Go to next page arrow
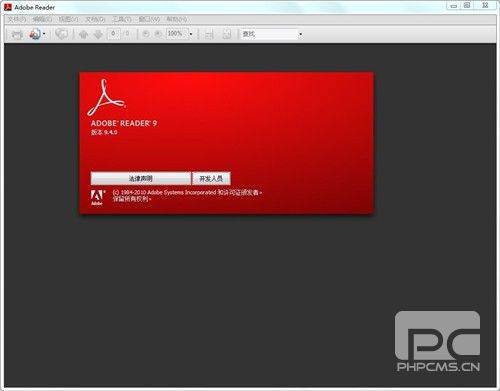Viewport: 500px width, 391px height. [x=98, y=34]
